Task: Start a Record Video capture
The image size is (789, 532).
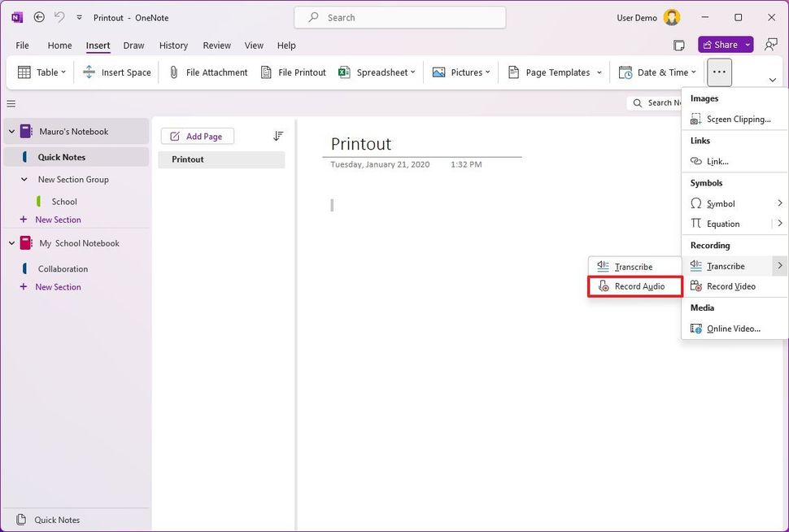Action: click(x=730, y=286)
